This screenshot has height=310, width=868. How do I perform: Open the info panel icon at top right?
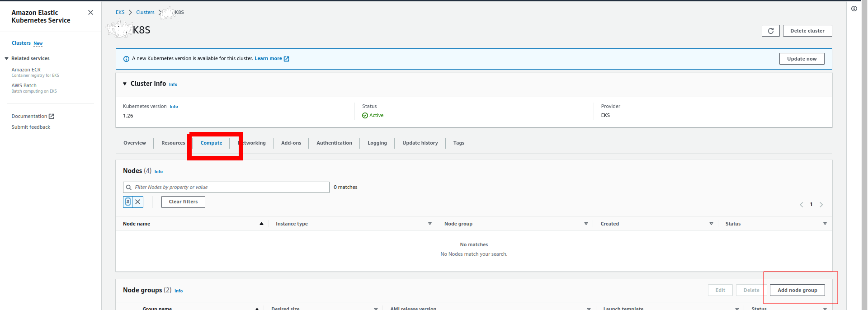point(854,9)
